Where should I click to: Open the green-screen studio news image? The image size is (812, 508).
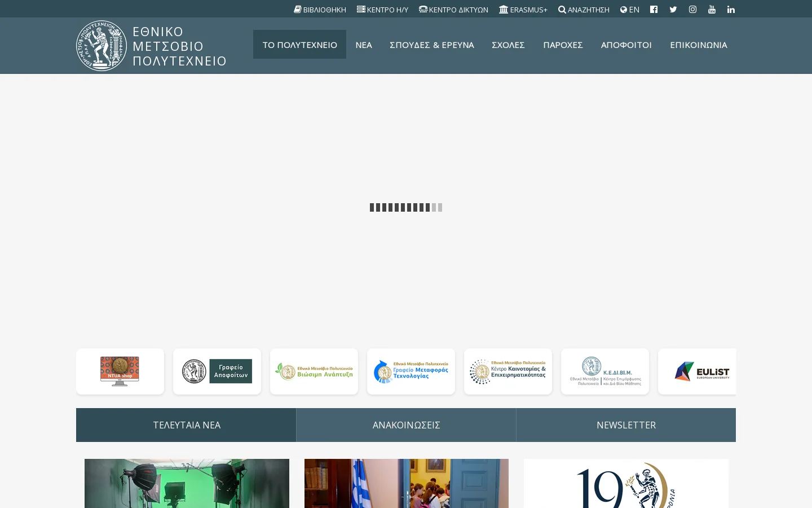point(187,483)
